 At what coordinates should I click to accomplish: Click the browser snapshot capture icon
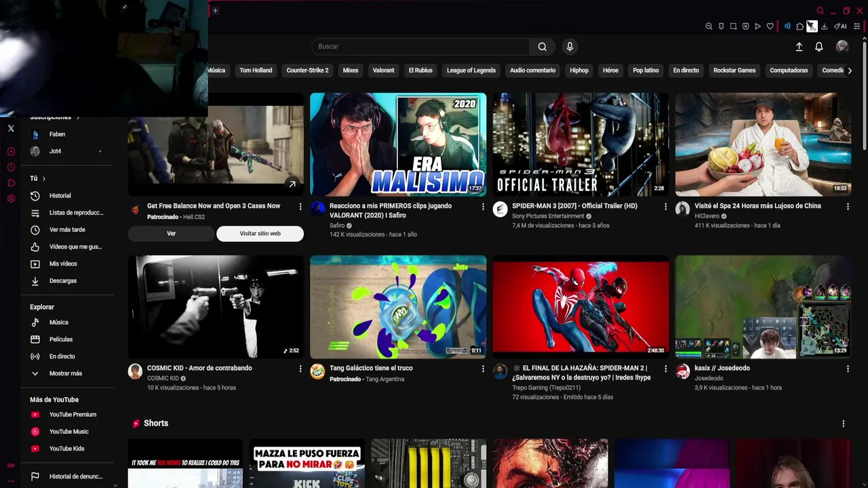[733, 26]
